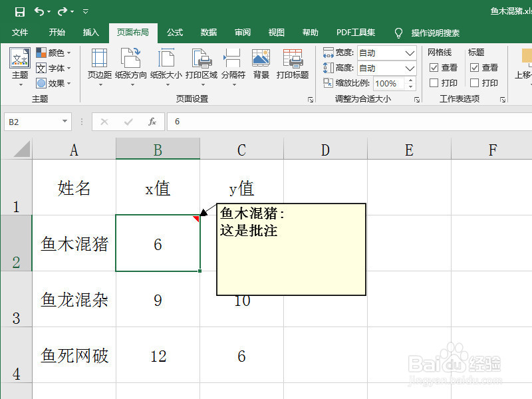Open the Redo history dropdown arrow

tap(72, 12)
